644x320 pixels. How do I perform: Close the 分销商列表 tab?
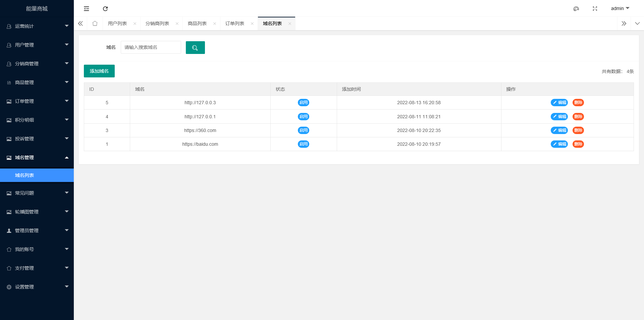pos(177,23)
